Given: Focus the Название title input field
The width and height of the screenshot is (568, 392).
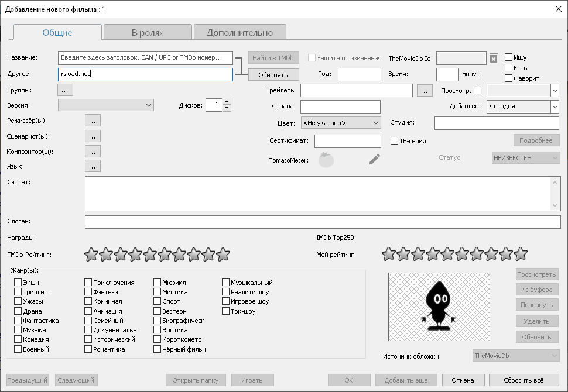Looking at the screenshot, I should 145,58.
